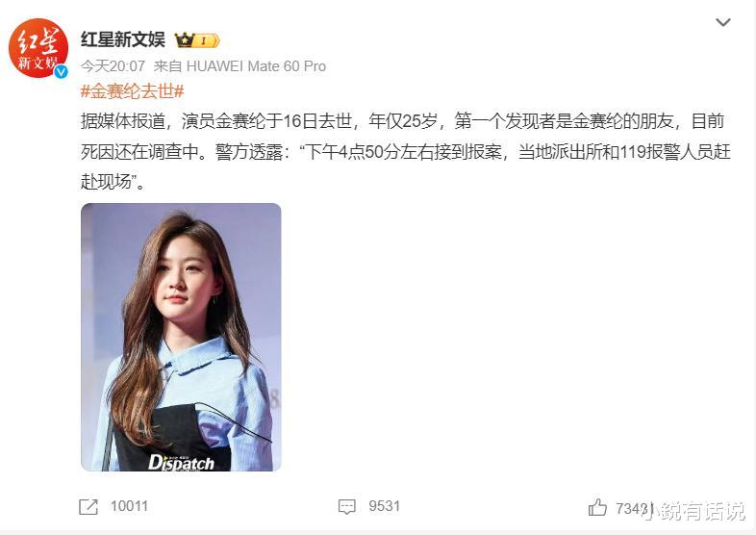The width and height of the screenshot is (756, 535).
Task: Click the Dispatch watermark on the photo
Action: point(181,463)
